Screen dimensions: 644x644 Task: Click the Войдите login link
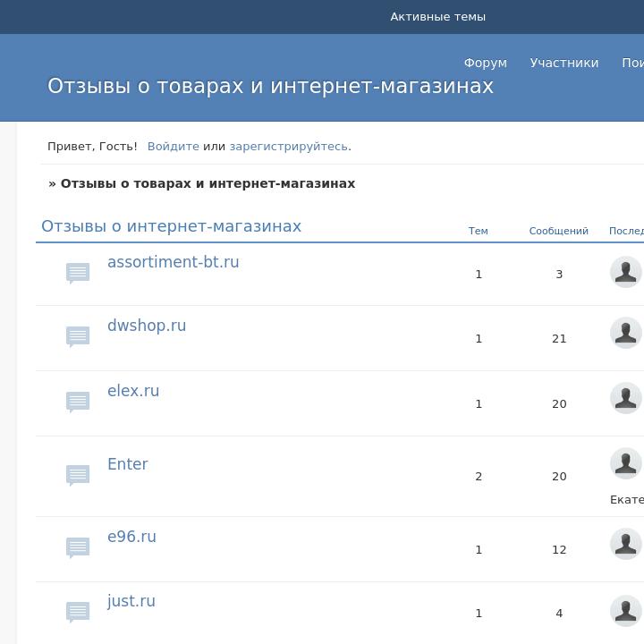pyautogui.click(x=174, y=147)
